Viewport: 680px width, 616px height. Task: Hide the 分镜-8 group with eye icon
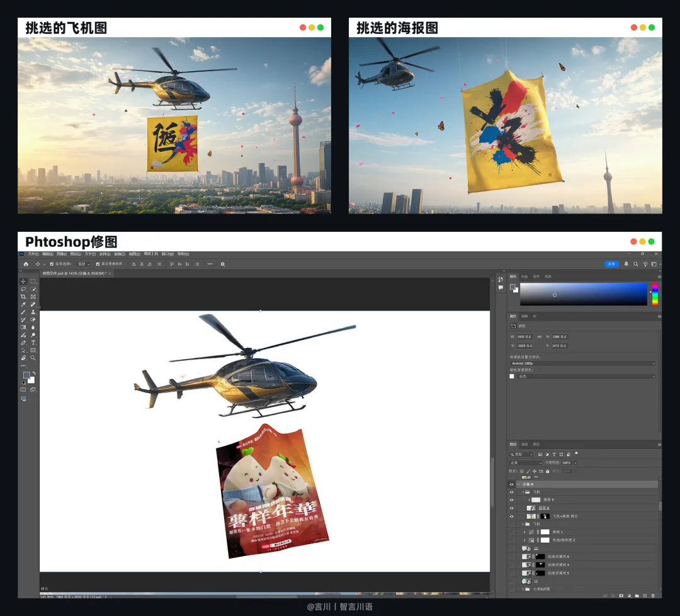tap(511, 484)
